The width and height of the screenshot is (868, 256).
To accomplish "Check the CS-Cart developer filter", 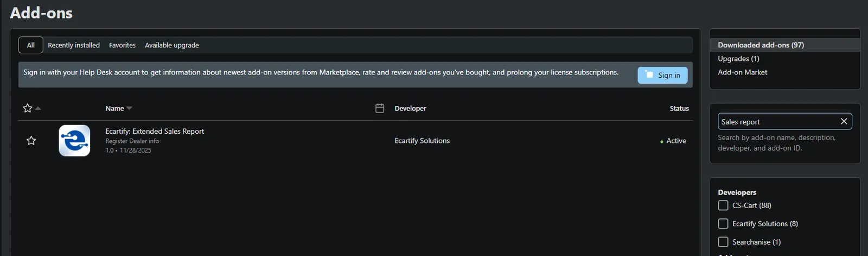I will pyautogui.click(x=723, y=205).
